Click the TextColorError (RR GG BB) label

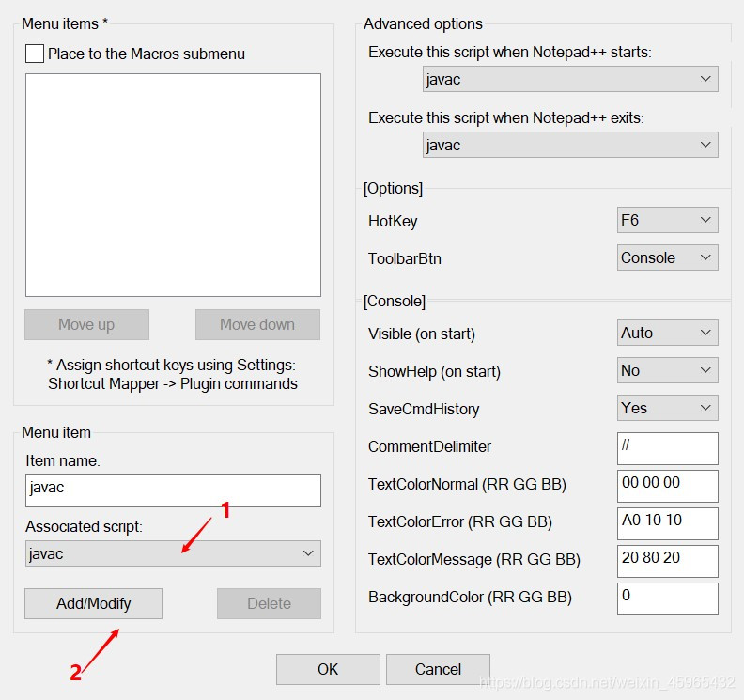tap(460, 522)
